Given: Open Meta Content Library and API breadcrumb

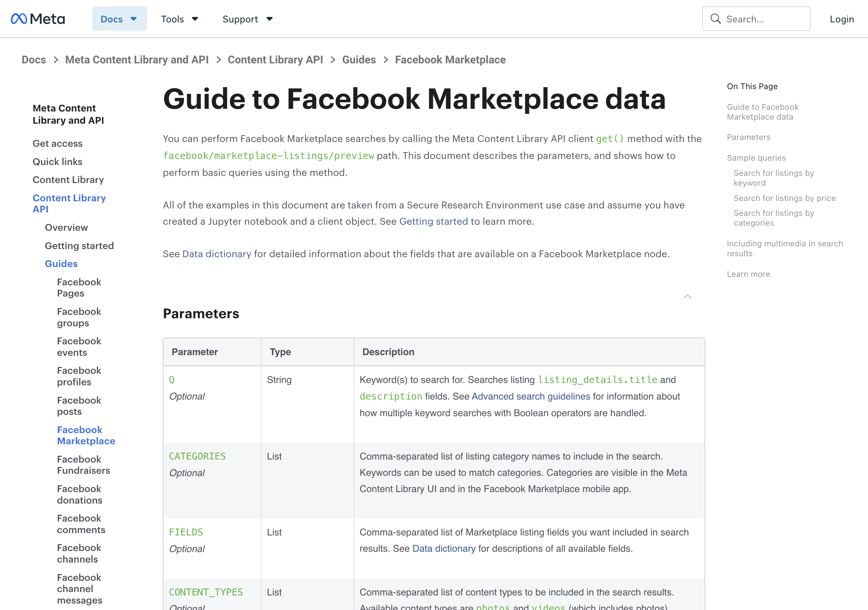Looking at the screenshot, I should 137,60.
